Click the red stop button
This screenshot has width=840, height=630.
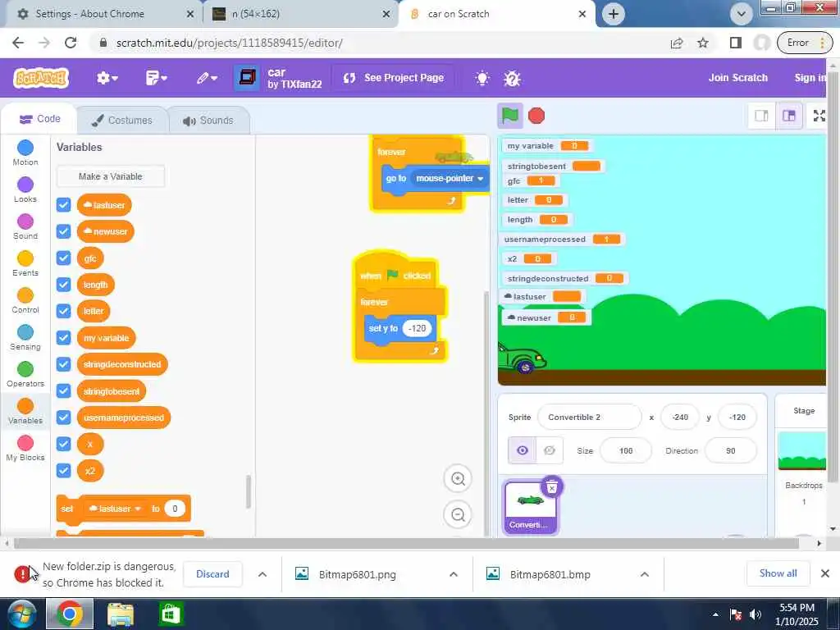click(536, 116)
